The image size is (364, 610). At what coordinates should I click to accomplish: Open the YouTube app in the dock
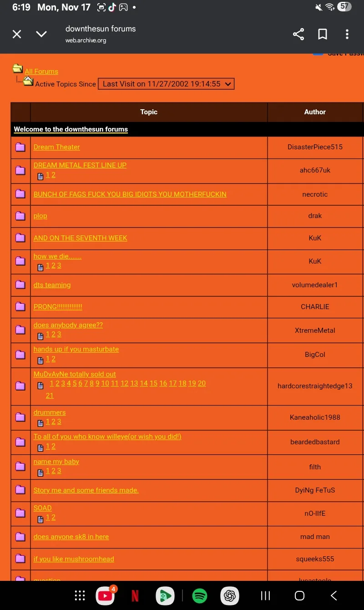click(x=105, y=595)
